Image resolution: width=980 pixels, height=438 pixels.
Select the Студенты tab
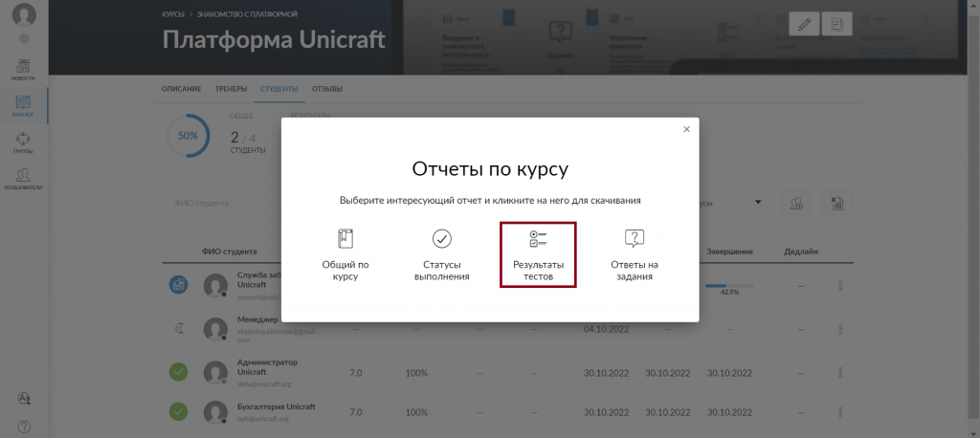point(279,89)
